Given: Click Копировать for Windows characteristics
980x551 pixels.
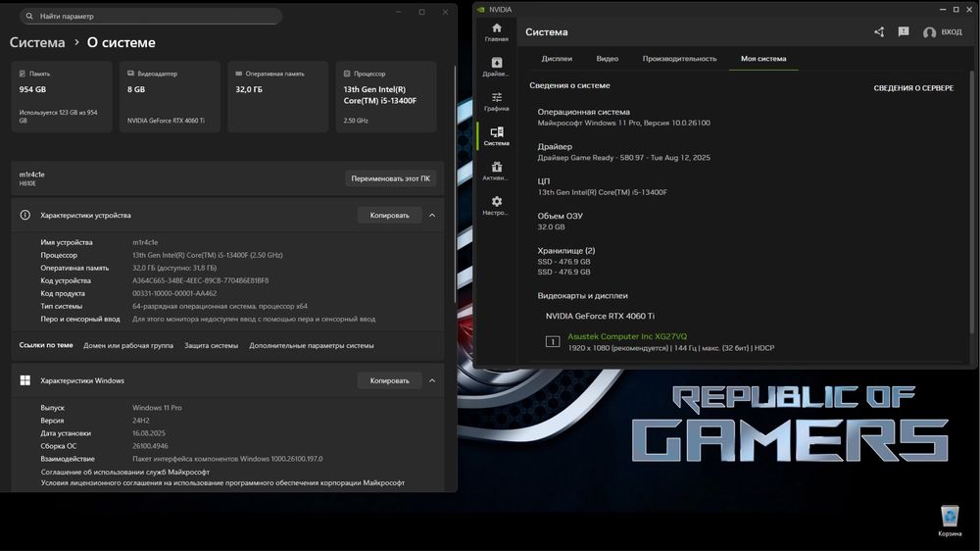Looking at the screenshot, I should tap(389, 380).
